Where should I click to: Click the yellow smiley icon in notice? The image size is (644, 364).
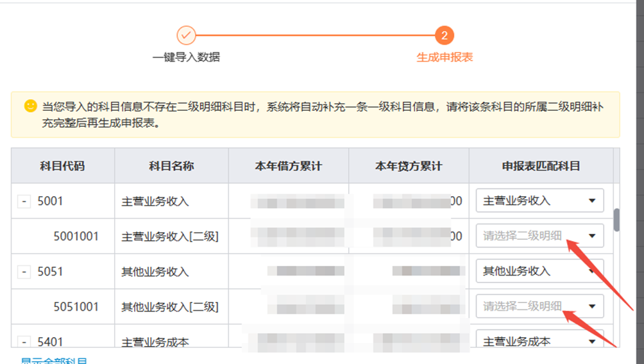click(30, 106)
